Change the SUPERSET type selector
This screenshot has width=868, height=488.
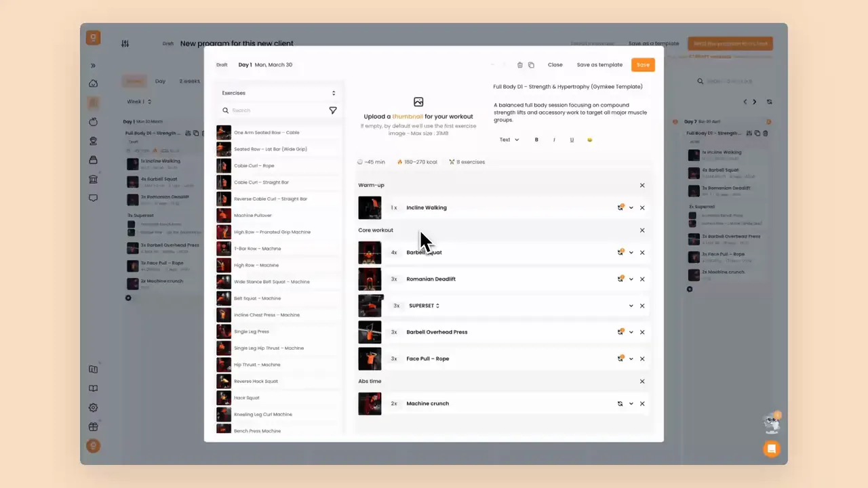(425, 306)
